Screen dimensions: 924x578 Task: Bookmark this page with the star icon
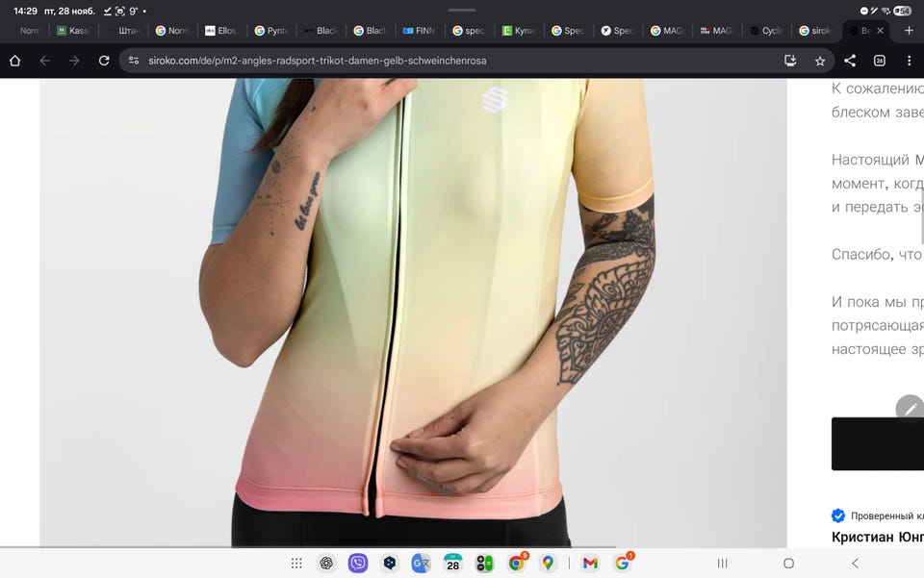(x=820, y=61)
